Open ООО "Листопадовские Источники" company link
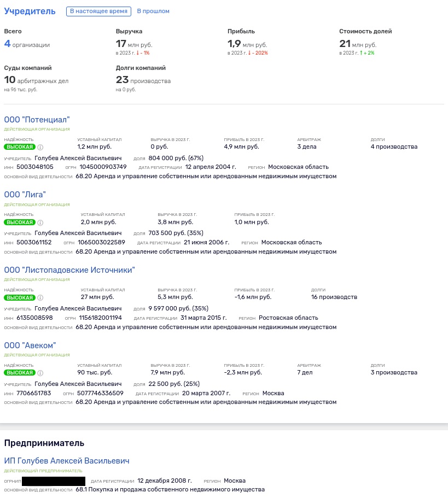The width and height of the screenshot is (448, 498). (x=69, y=270)
